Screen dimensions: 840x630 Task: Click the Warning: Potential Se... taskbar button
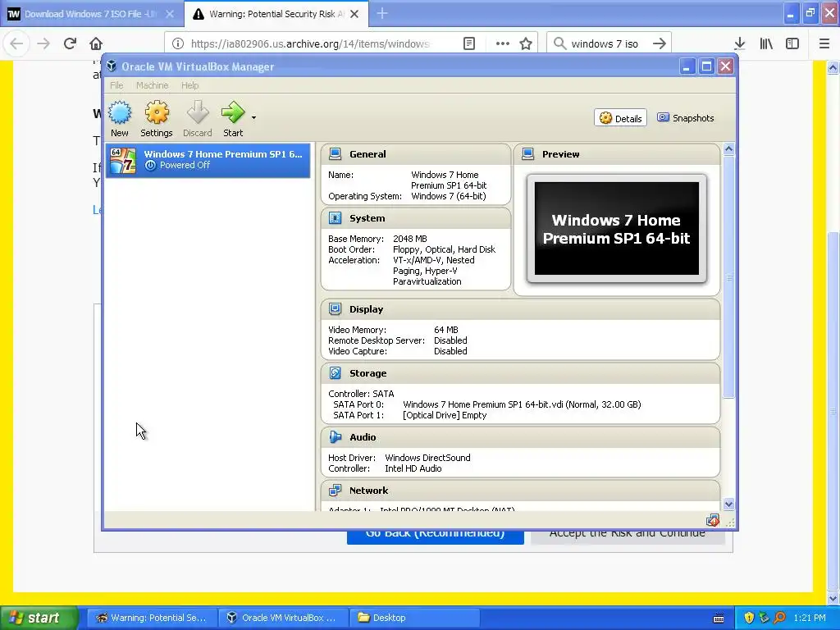152,618
